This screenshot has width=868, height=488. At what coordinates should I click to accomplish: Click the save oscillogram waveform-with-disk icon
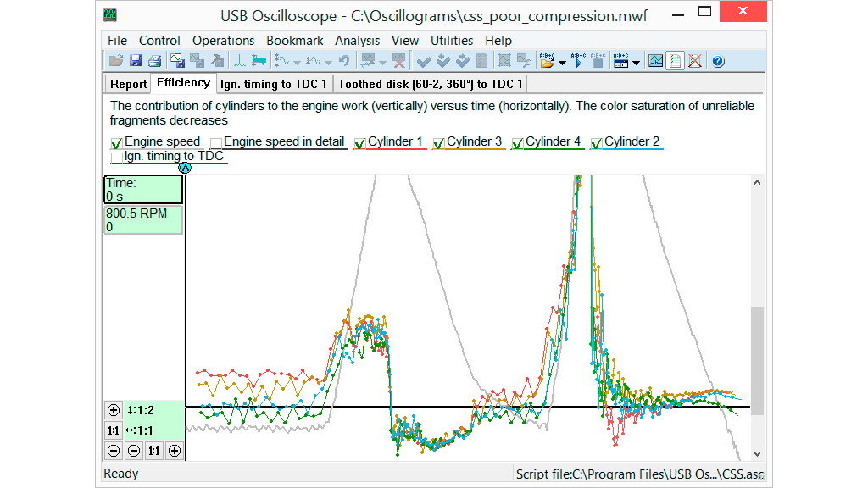(x=177, y=61)
